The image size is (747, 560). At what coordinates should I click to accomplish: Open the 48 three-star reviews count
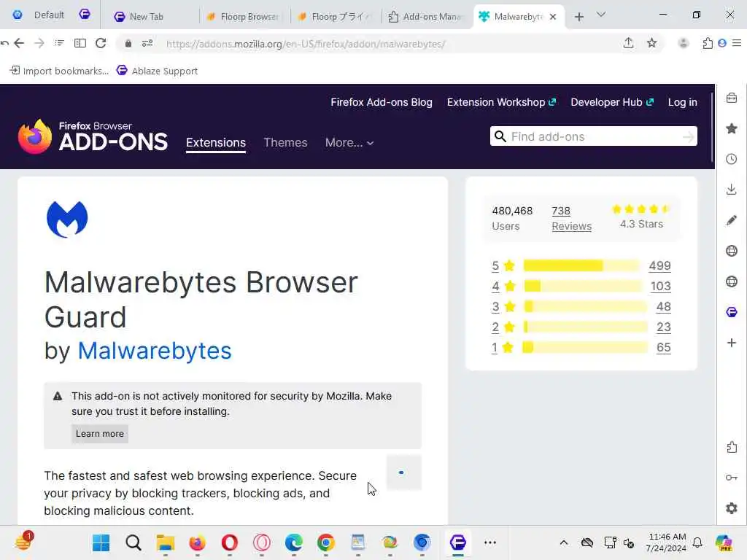[663, 307]
